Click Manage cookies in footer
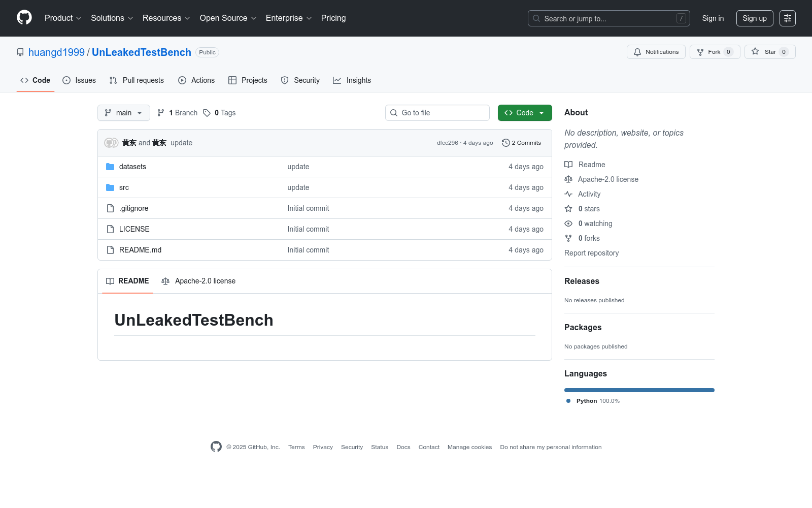The height and width of the screenshot is (508, 812). [469, 447]
